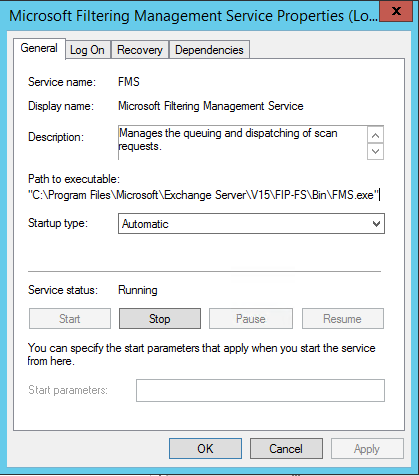Open the Dependencies tab
Viewport: 419px width, 476px height.
point(209,50)
